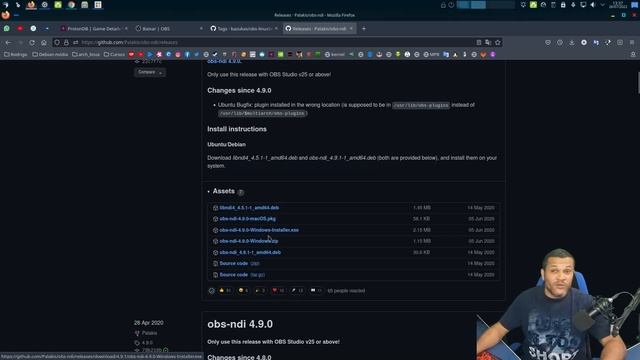
Task: Select the Releases Palakis/obs-ndi tab
Action: coord(319,29)
